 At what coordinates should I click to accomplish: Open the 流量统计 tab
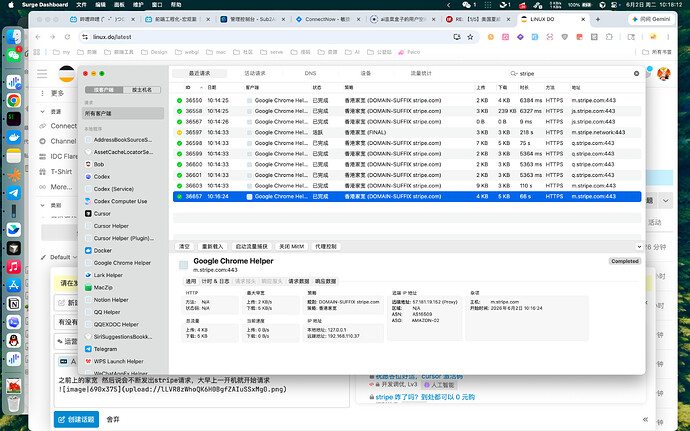click(x=421, y=74)
